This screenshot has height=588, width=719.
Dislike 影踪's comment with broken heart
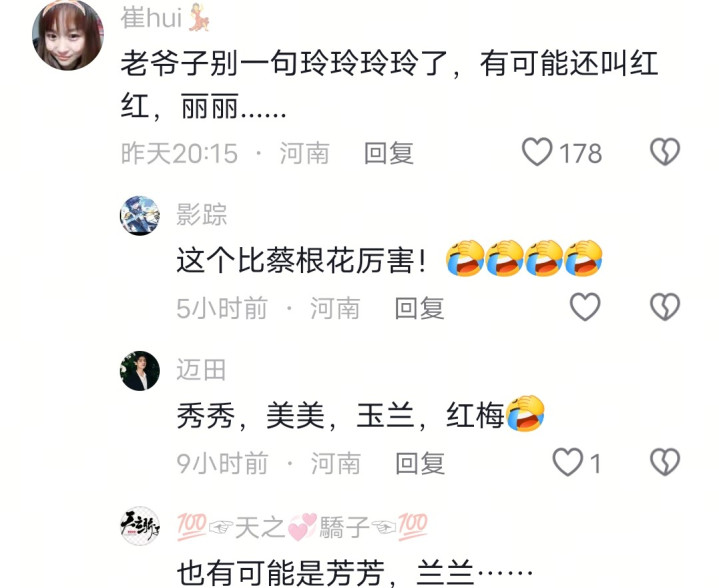pyautogui.click(x=665, y=307)
